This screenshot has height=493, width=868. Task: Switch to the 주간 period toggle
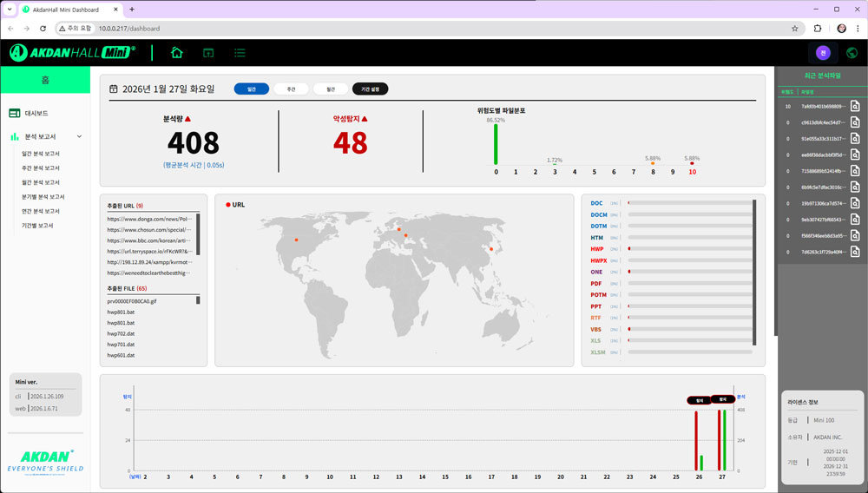tap(291, 89)
